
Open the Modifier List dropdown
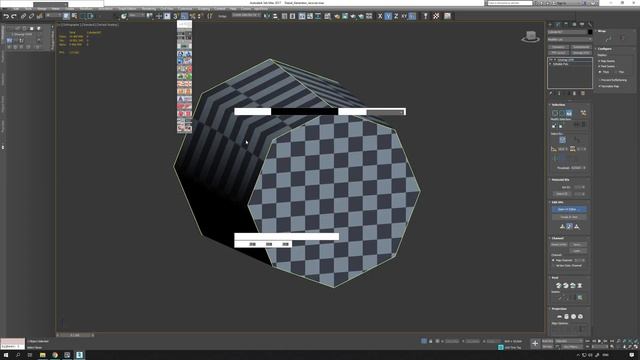pos(569,40)
